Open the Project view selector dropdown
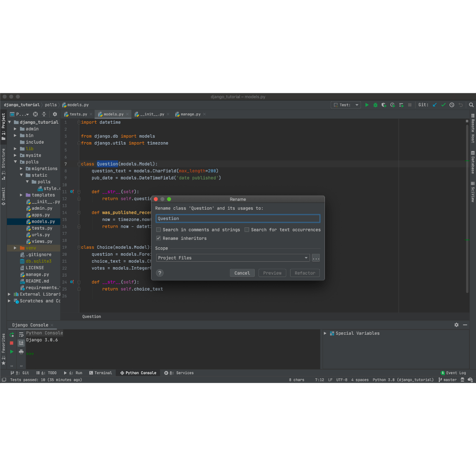Screen dimensions: 476x476 point(20,114)
